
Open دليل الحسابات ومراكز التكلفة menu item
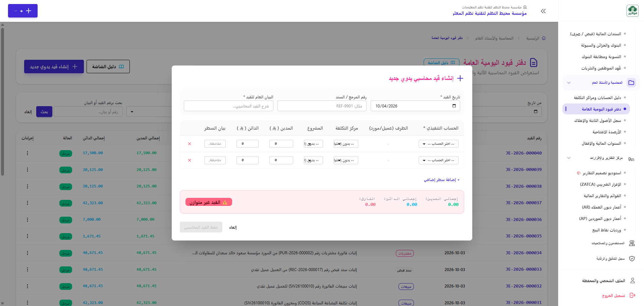(x=597, y=98)
